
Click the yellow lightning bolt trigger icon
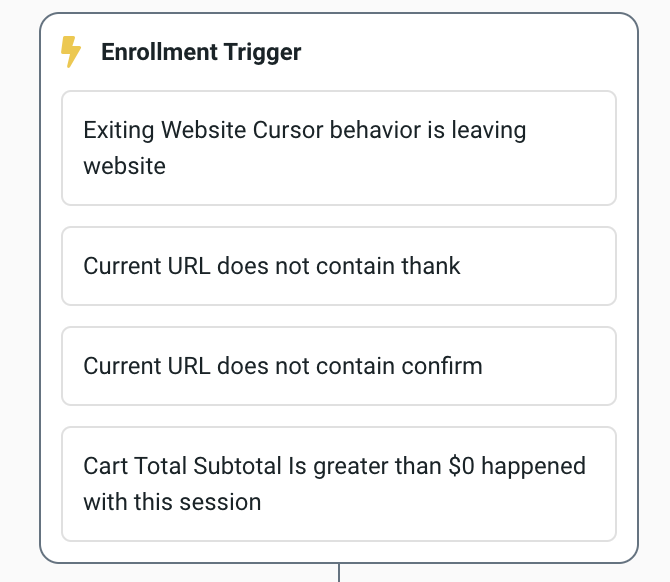point(71,52)
